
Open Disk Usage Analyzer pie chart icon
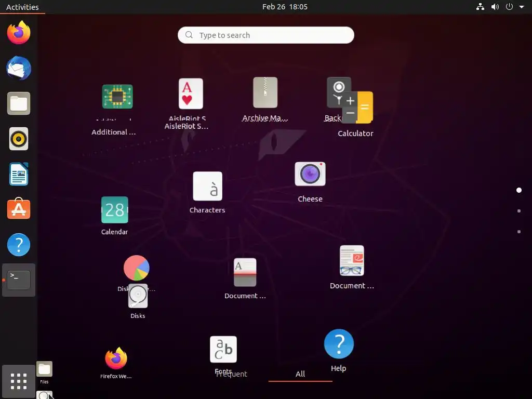pos(137,268)
